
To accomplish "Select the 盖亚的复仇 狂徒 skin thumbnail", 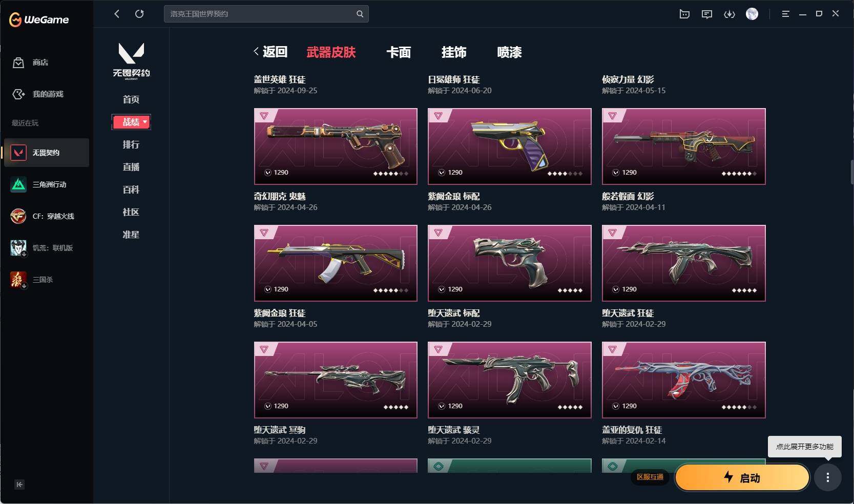I will tap(683, 380).
